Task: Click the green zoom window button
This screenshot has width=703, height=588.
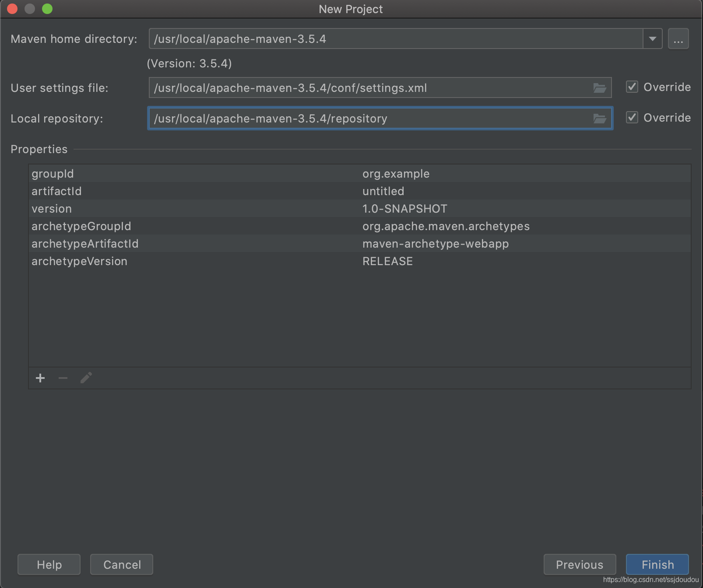Action: tap(47, 9)
